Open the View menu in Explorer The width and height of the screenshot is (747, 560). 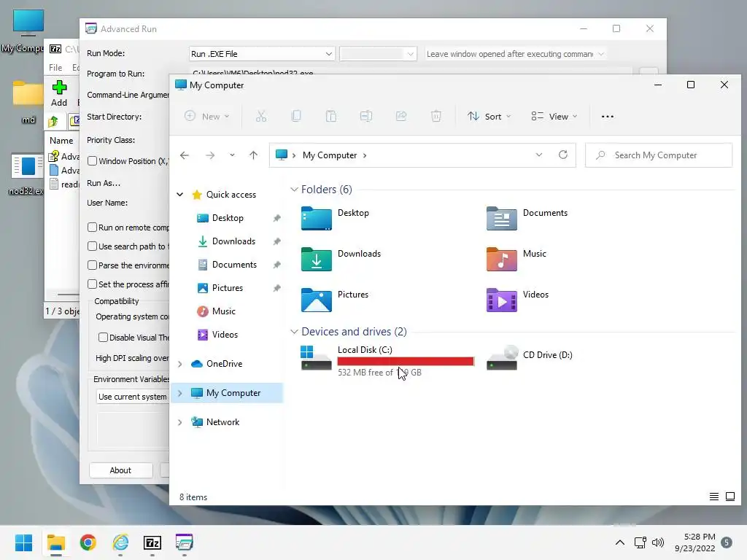[554, 116]
